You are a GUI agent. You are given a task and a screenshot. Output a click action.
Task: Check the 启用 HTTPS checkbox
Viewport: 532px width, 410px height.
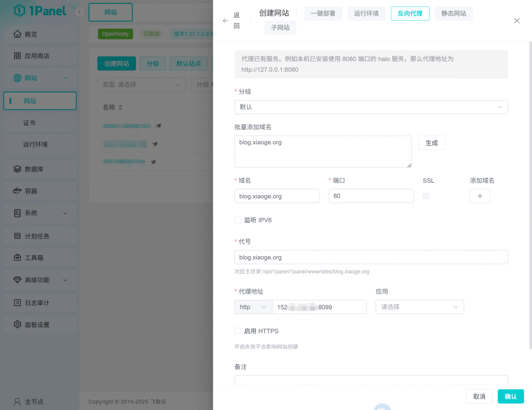tap(238, 331)
